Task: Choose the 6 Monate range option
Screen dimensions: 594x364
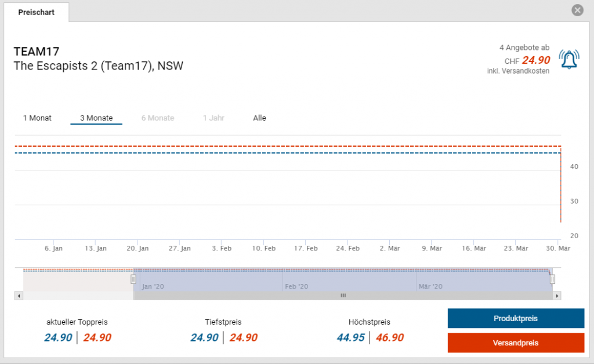Action: click(x=158, y=118)
